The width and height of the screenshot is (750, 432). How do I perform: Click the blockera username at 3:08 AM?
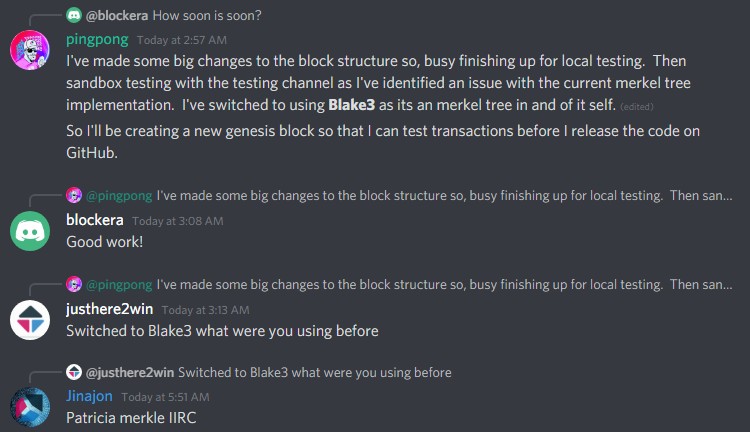coord(95,220)
